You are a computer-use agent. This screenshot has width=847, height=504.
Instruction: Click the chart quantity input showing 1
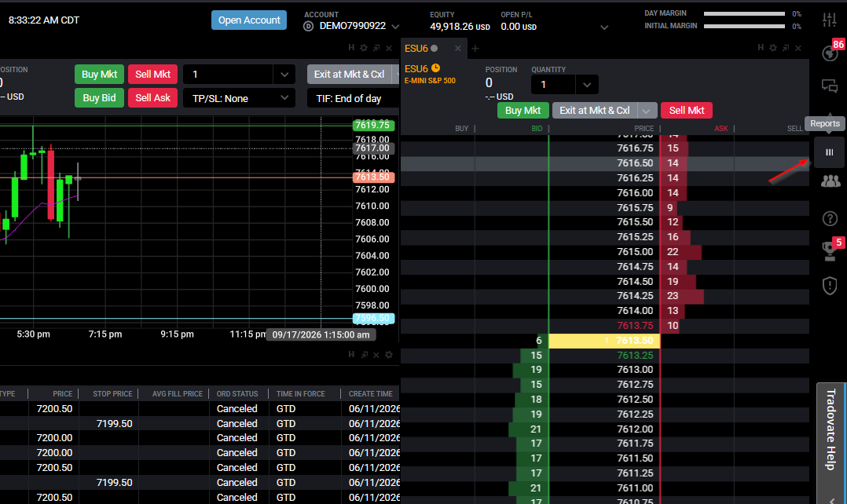coord(228,75)
